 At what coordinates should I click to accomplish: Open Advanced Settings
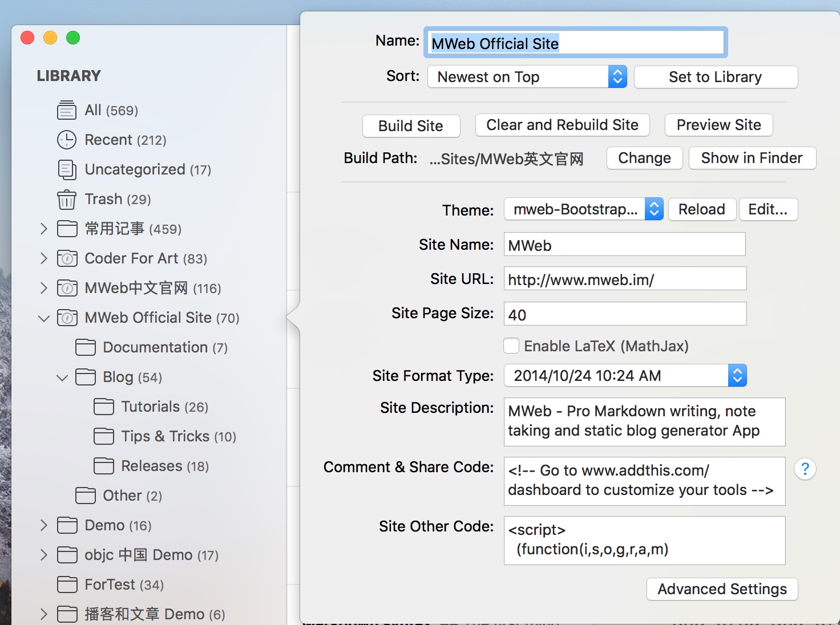click(x=722, y=589)
